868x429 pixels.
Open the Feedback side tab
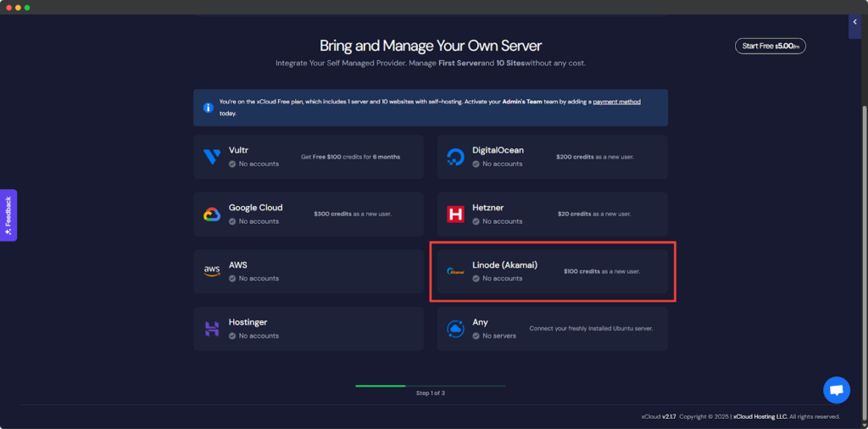[x=8, y=214]
